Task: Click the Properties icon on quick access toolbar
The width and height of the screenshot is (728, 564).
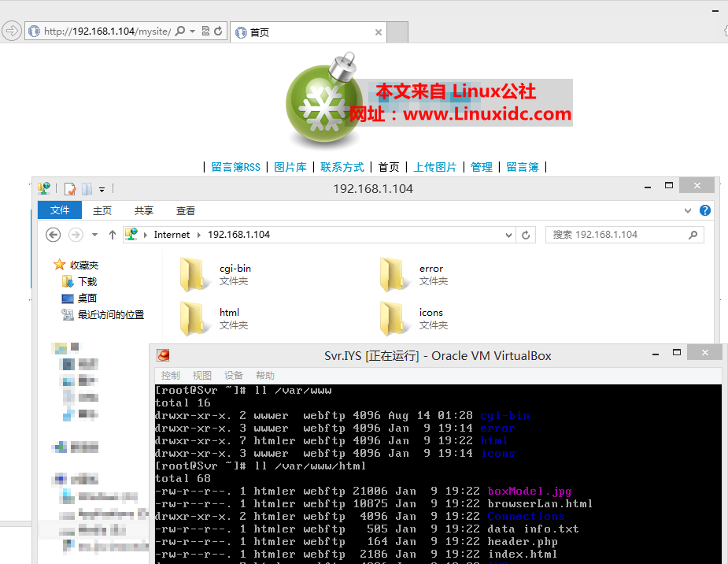Action: tap(70, 188)
